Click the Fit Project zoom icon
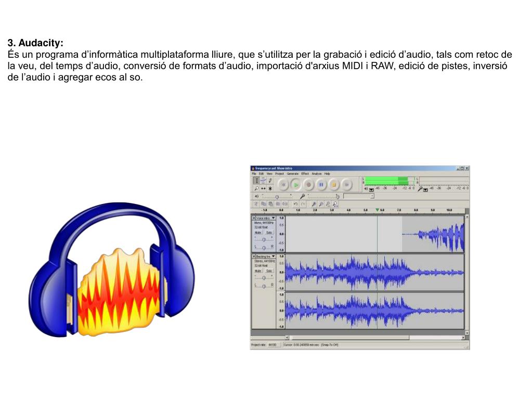Screen dimensions: 532x399 click(x=335, y=204)
